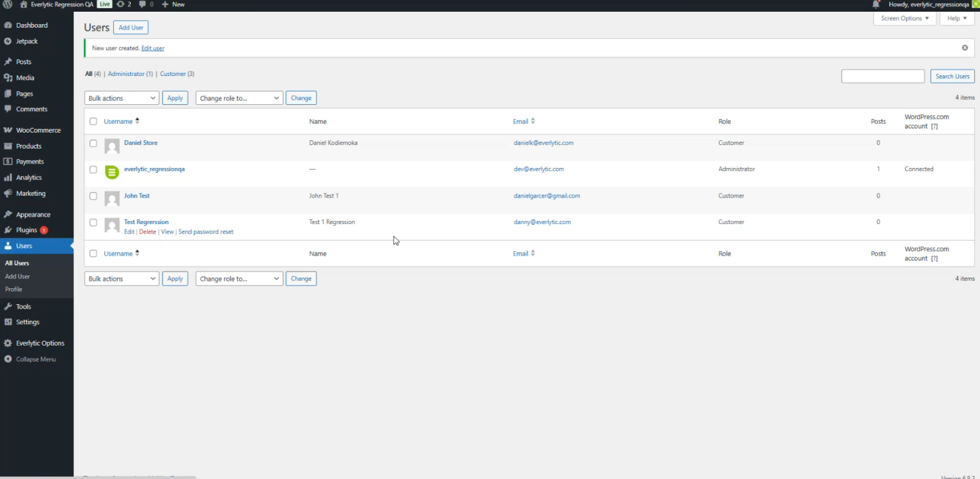Toggle the select-all checkbox in table footer
The image size is (980, 479).
(93, 254)
